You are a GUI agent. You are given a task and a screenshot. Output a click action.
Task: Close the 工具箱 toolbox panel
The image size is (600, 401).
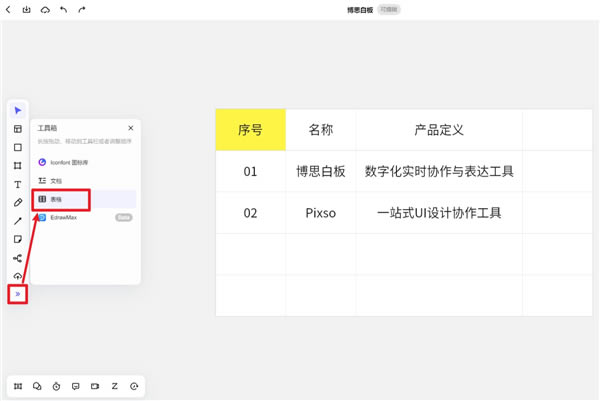click(x=130, y=128)
